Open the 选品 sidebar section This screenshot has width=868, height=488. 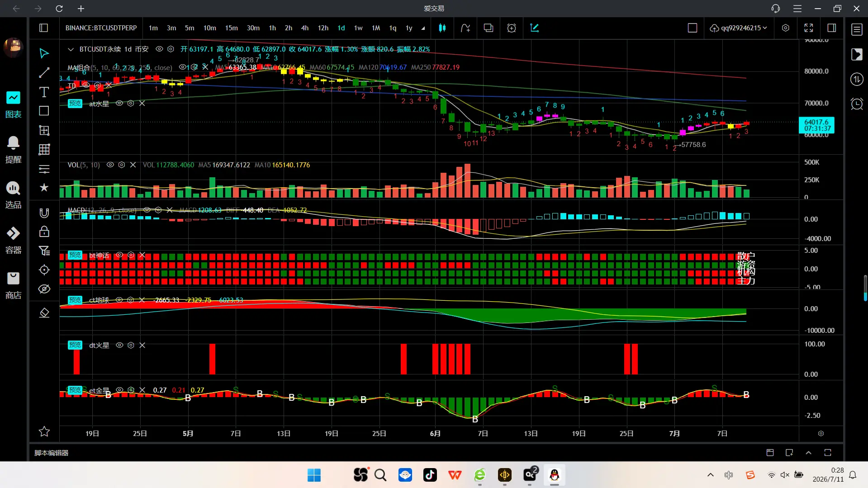point(13,195)
